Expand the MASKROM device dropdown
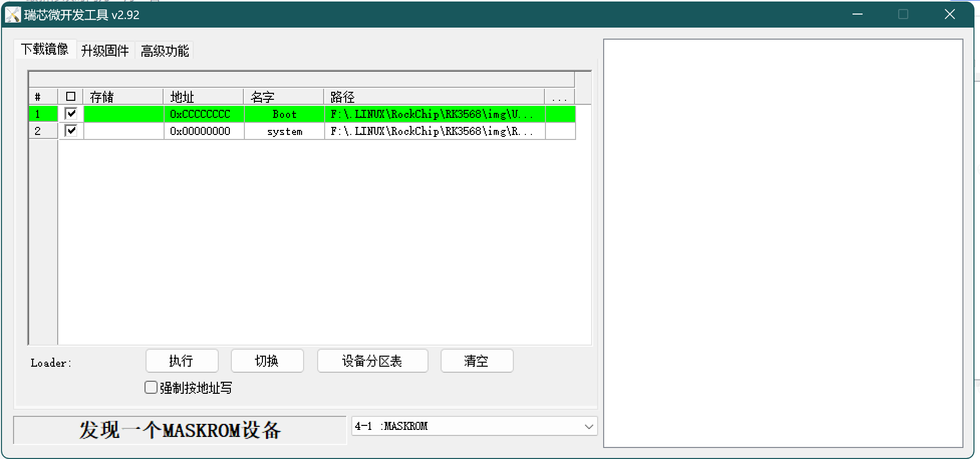980x459 pixels. click(589, 426)
